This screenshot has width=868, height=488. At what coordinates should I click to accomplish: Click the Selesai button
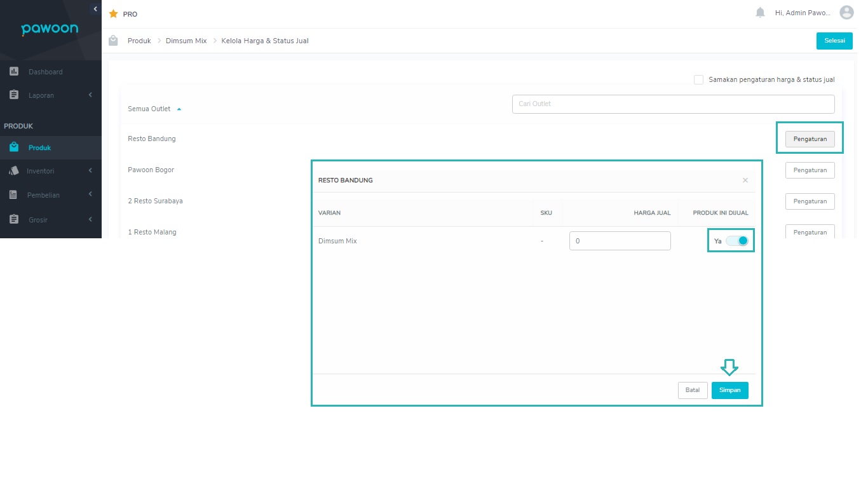tap(834, 41)
